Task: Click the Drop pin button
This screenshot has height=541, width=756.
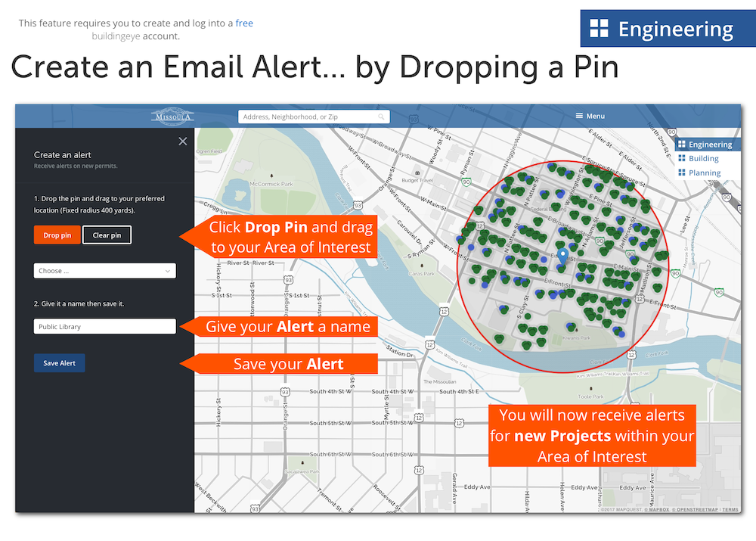Action: pyautogui.click(x=57, y=235)
